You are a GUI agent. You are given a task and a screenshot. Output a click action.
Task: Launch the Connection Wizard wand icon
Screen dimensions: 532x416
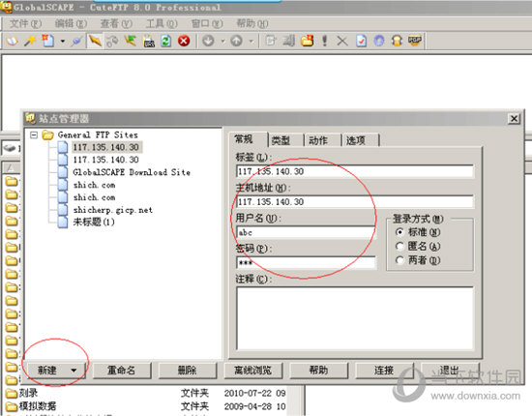tap(30, 42)
